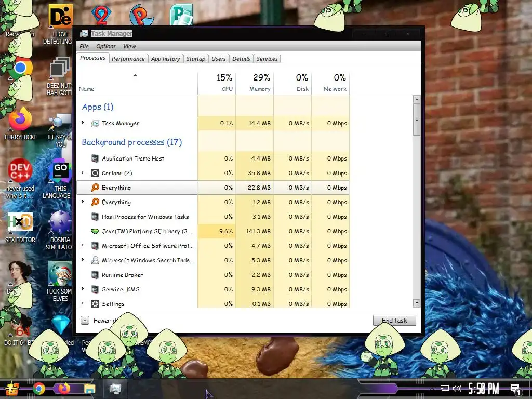Select the highlighted Everything magnifier icon using 22.8 MB
The image size is (532, 399).
[95, 188]
